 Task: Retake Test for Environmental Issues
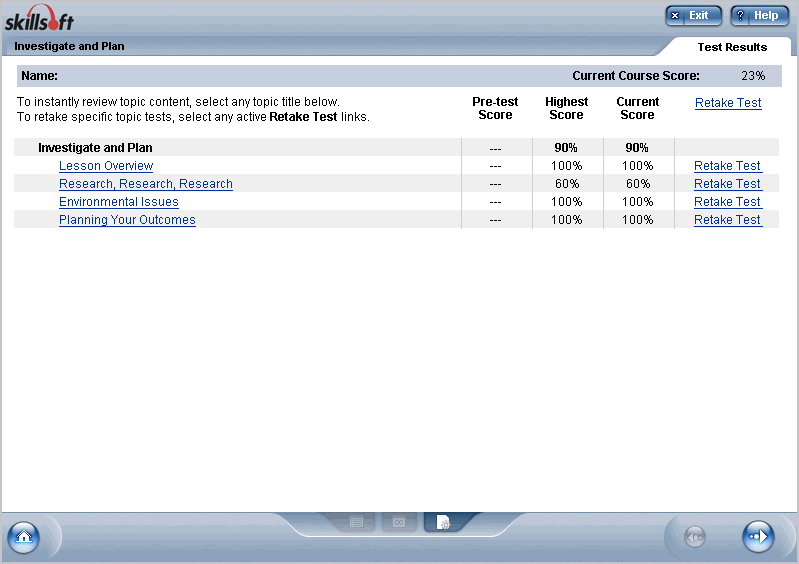click(728, 202)
